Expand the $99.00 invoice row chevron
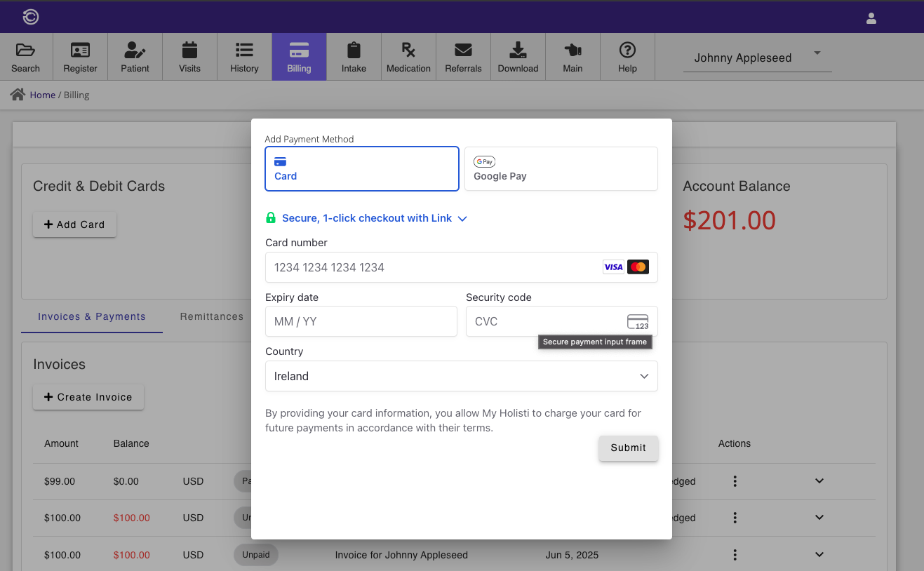This screenshot has height=571, width=924. pyautogui.click(x=819, y=481)
